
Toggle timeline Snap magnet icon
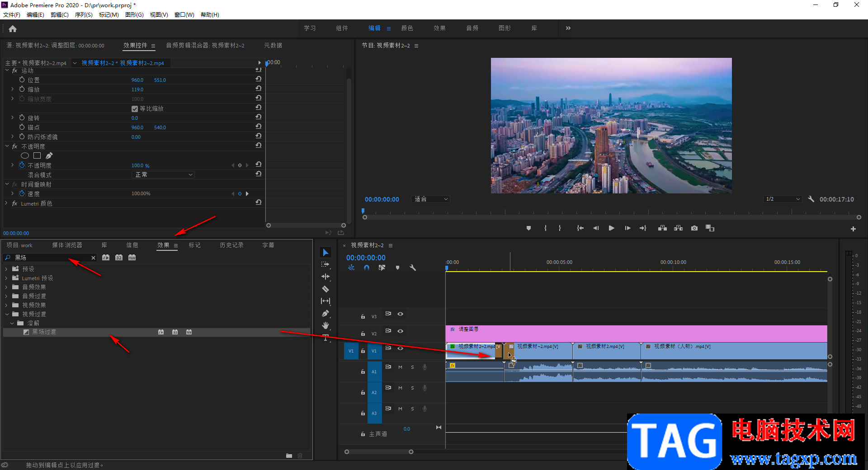[x=367, y=268]
